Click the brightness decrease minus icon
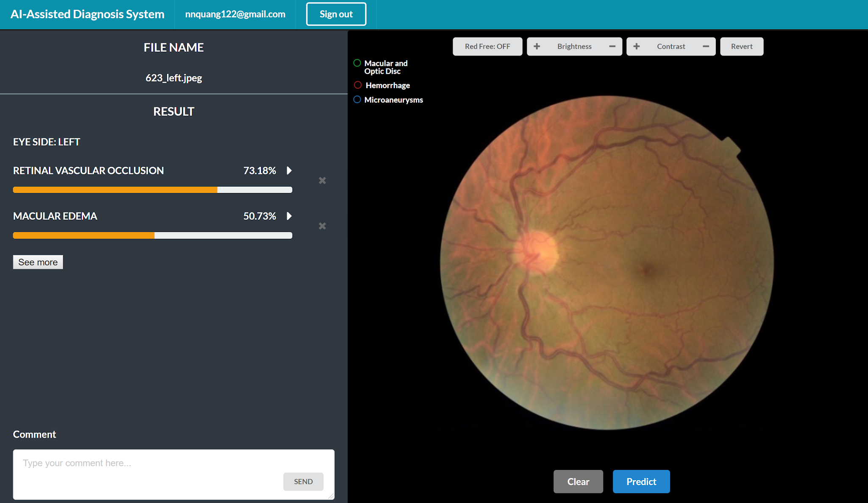868x503 pixels. (612, 46)
